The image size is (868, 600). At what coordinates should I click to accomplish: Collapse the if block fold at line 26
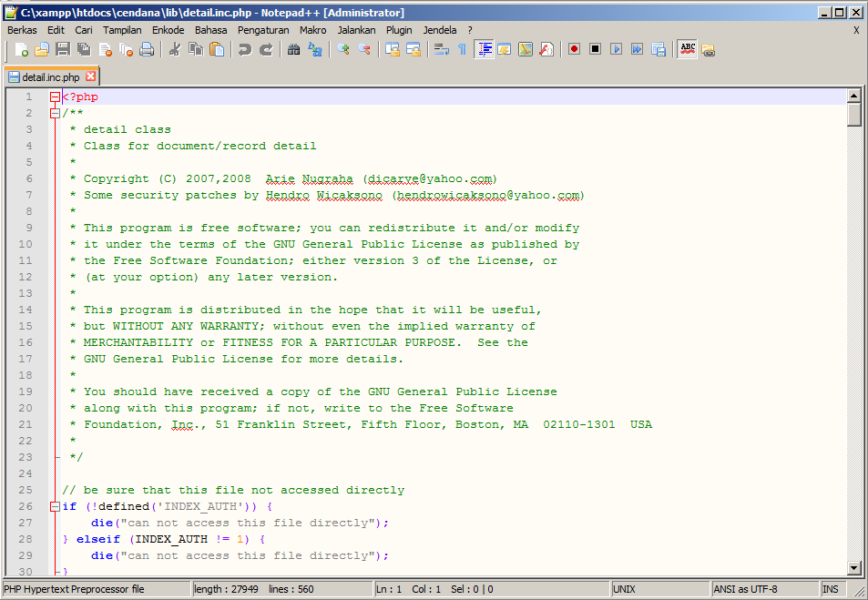coord(55,506)
